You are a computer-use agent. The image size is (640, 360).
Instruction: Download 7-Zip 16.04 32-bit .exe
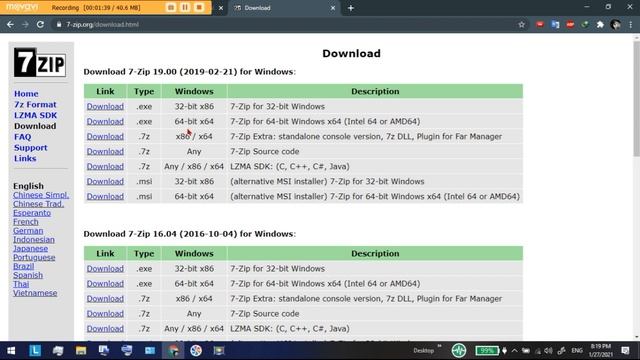click(105, 269)
